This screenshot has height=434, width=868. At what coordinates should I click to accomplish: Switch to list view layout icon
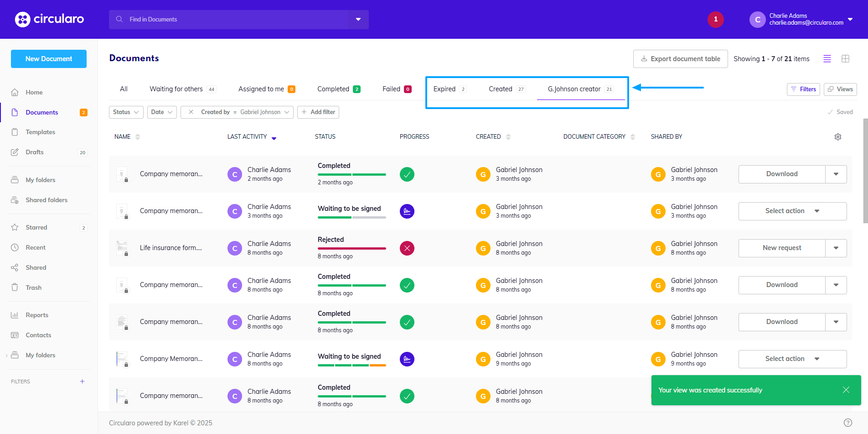click(x=827, y=59)
